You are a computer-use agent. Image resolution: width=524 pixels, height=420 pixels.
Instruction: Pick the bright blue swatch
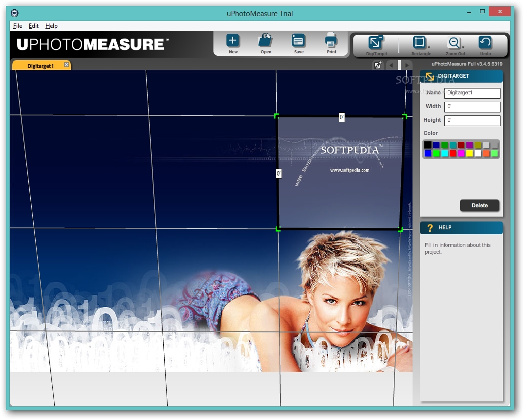(428, 153)
